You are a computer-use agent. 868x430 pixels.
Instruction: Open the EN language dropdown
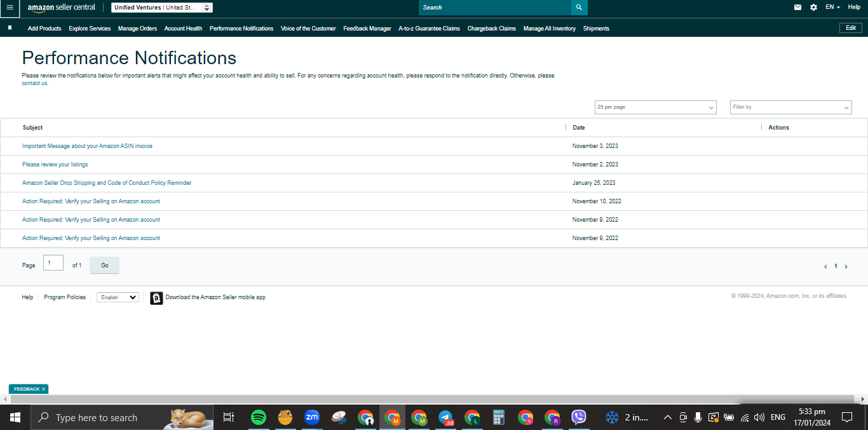click(832, 7)
